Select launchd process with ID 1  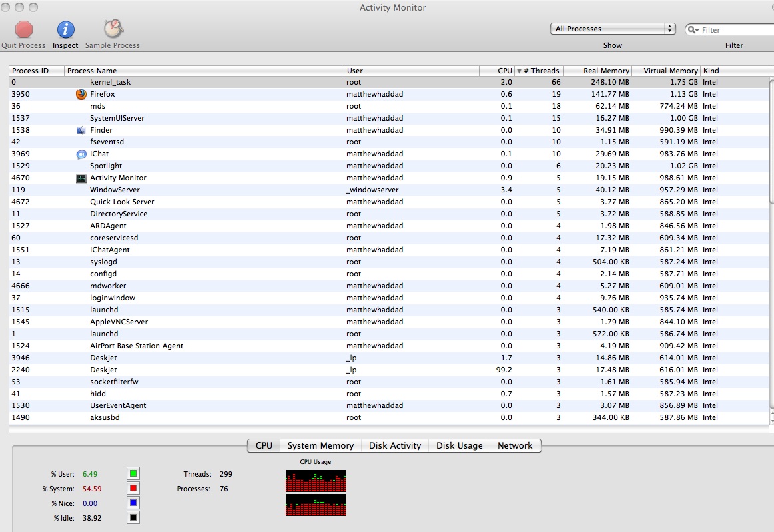(x=389, y=334)
